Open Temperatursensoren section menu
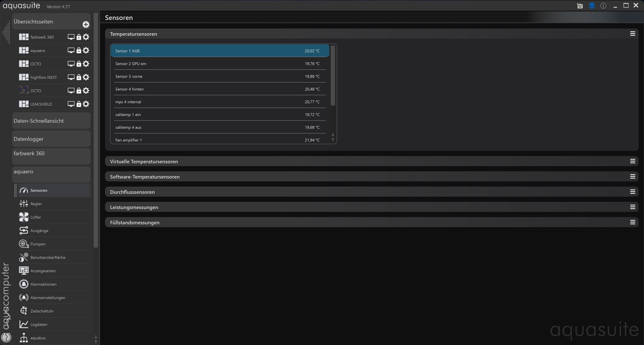644x345 pixels. [x=632, y=34]
